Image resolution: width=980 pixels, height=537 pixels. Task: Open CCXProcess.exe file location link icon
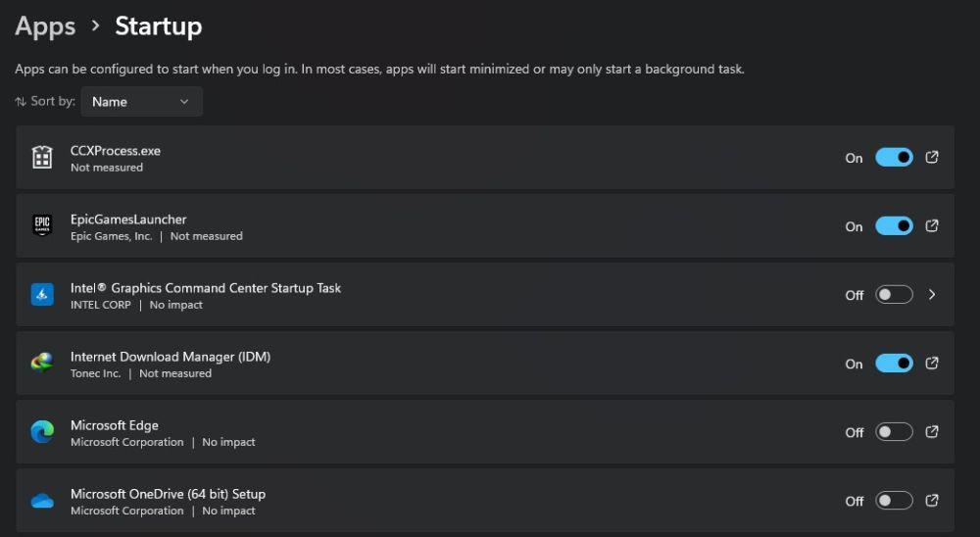pos(932,157)
